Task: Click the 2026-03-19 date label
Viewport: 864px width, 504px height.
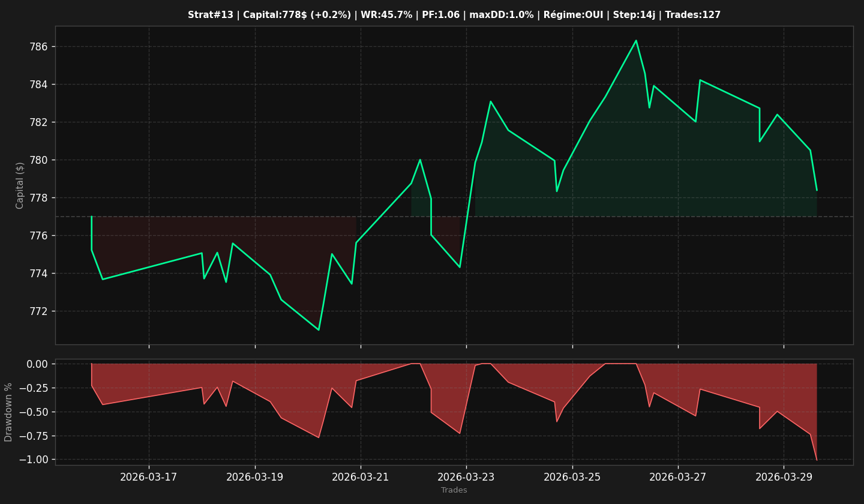Action: (x=255, y=477)
